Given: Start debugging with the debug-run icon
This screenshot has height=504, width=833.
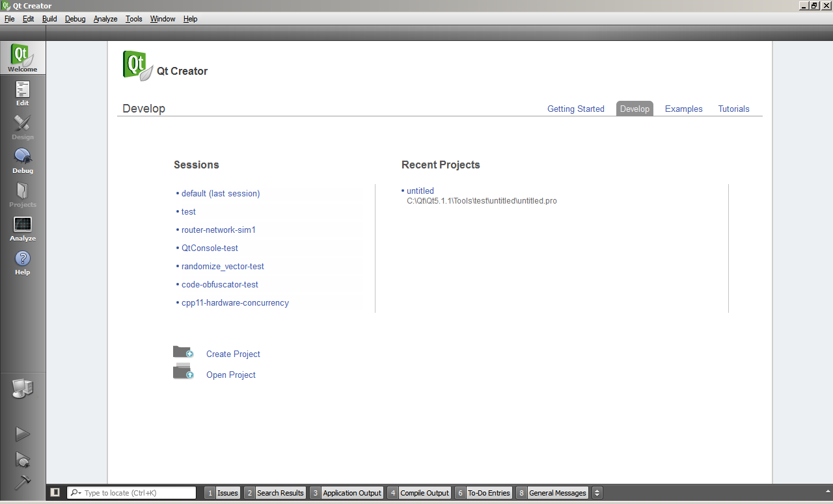Looking at the screenshot, I should [23, 459].
